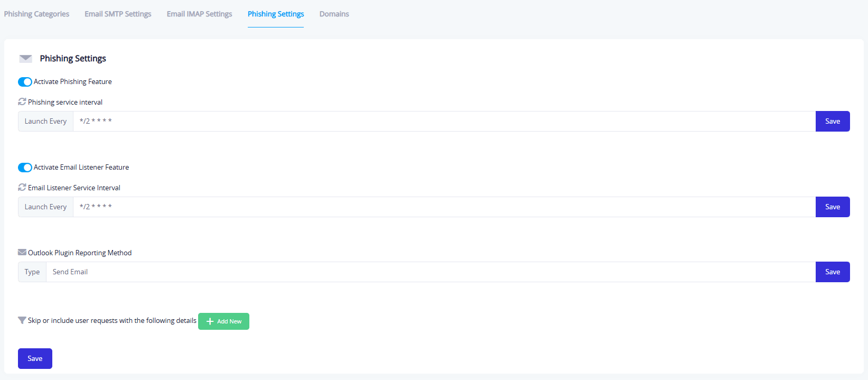Open the Outlook Plugin Reporting Method Type dropdown
Screen dimensions: 868x380
[x=430, y=272]
